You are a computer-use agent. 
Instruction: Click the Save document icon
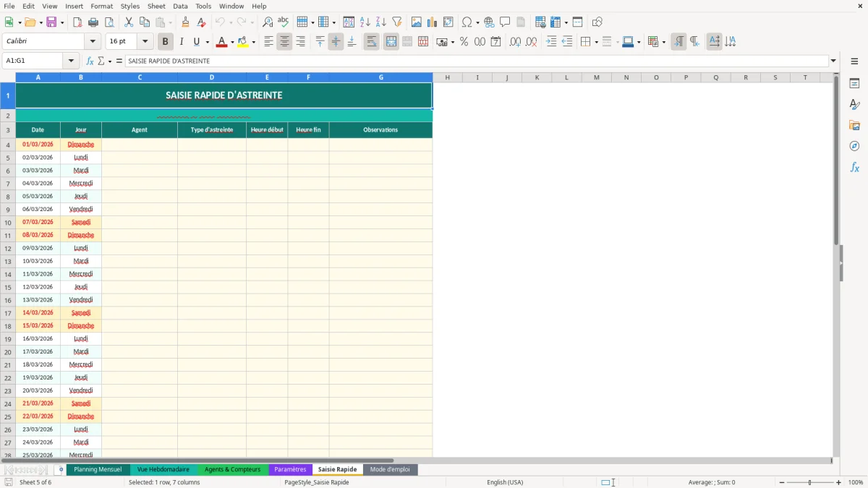[x=51, y=22]
